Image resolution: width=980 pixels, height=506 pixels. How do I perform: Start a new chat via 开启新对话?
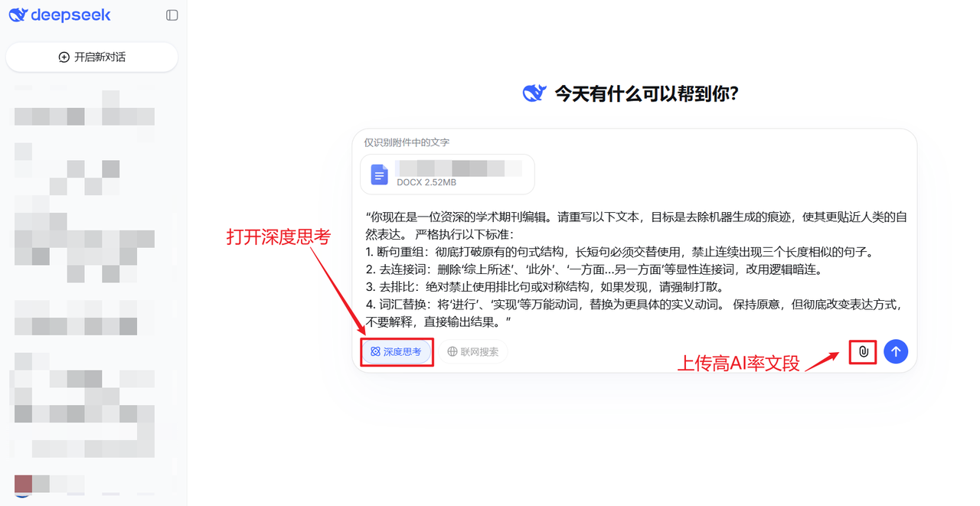pos(92,57)
